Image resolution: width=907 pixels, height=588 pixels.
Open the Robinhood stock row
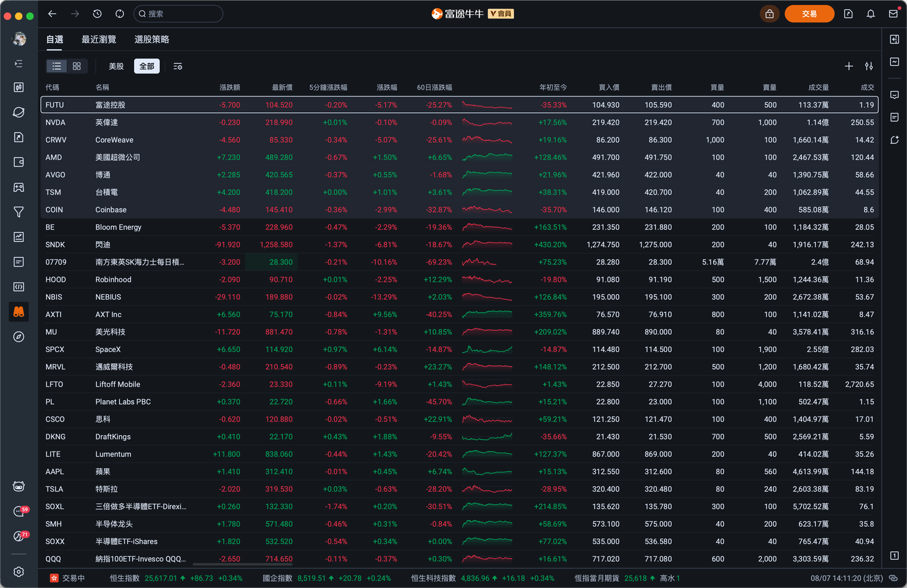click(x=459, y=279)
